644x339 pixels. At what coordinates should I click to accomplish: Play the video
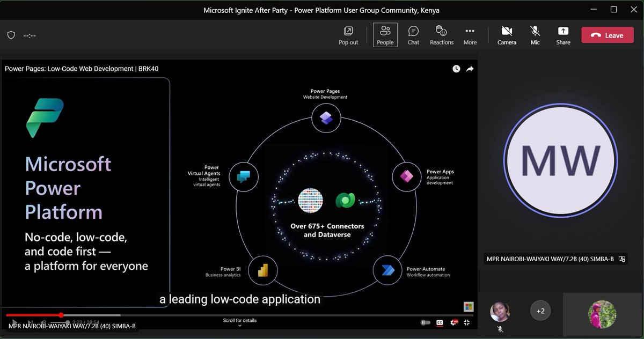coord(15,322)
